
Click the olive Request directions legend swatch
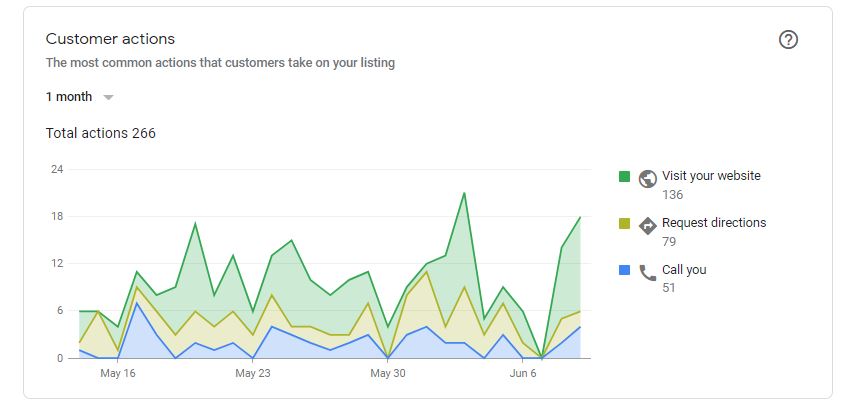[624, 223]
